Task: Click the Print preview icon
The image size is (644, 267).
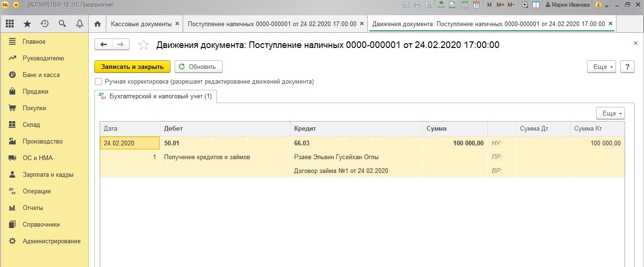Action: [429, 5]
